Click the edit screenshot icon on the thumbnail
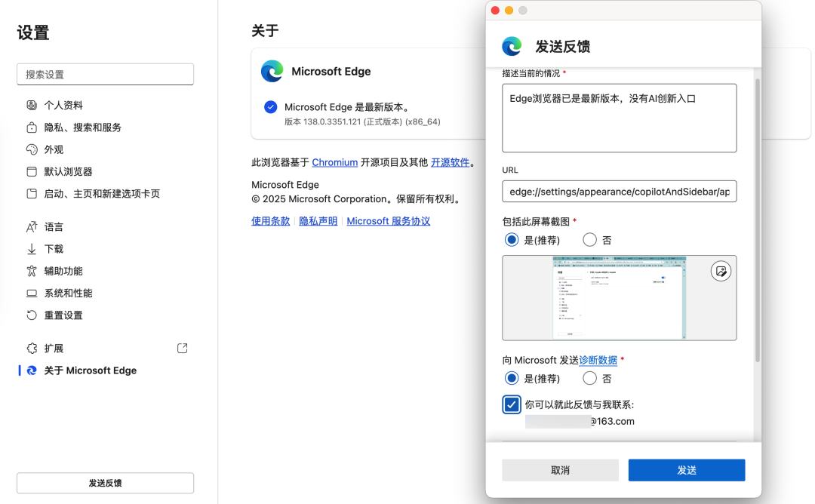This screenshot has width=815, height=504. click(x=721, y=271)
